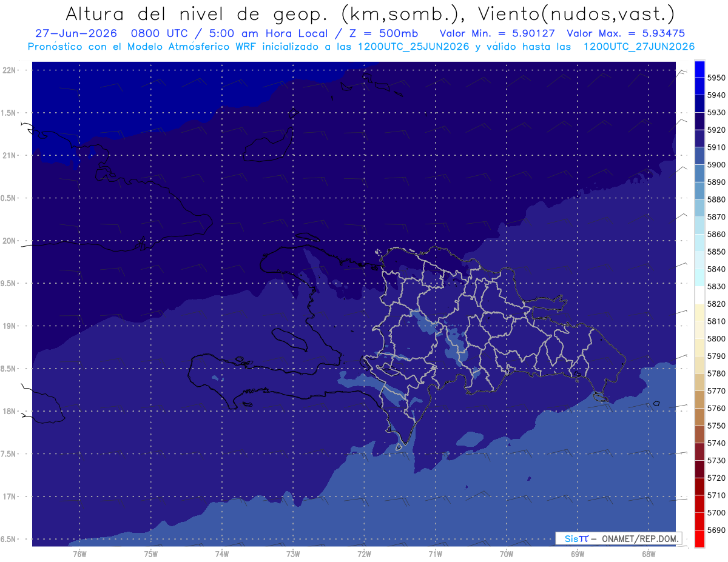Click the colorbar label '5950'
Viewport: 728px width, 562px height.
pos(716,78)
